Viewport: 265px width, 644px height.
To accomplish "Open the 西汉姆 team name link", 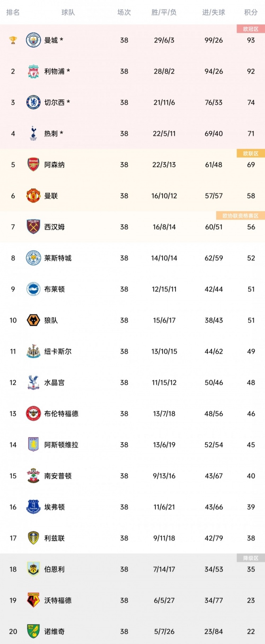I will point(54,227).
